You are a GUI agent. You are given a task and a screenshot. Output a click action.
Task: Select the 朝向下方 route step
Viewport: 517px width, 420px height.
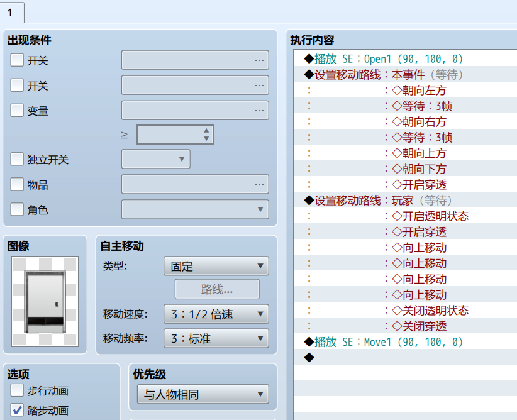[406, 169]
